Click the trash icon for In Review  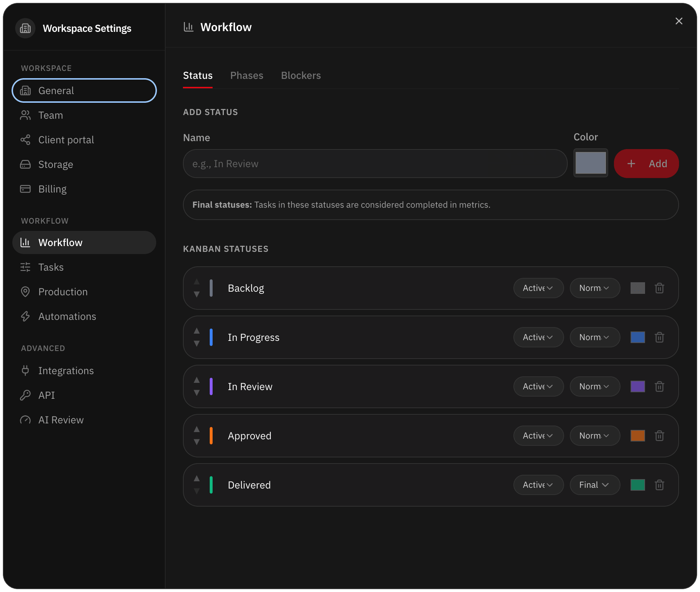point(659,386)
